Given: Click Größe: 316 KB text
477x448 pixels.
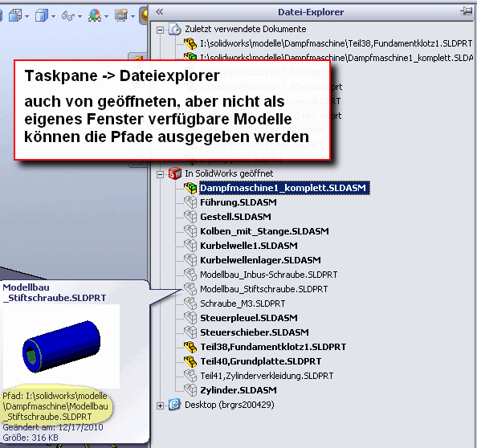Looking at the screenshot, I should (31, 438).
